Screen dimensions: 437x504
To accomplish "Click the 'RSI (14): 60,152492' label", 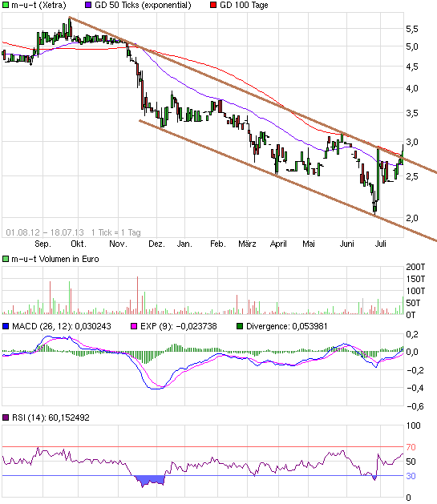I will click(x=51, y=417).
